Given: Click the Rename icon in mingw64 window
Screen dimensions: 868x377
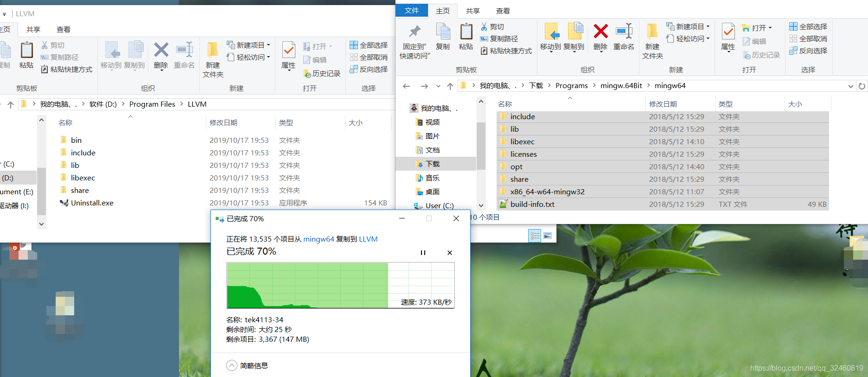Looking at the screenshot, I should pos(624,32).
